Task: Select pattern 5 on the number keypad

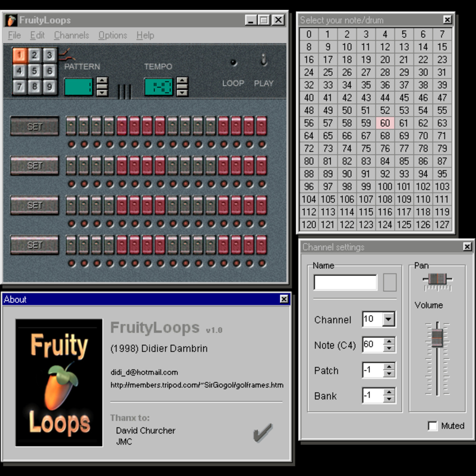Action: 34,71
